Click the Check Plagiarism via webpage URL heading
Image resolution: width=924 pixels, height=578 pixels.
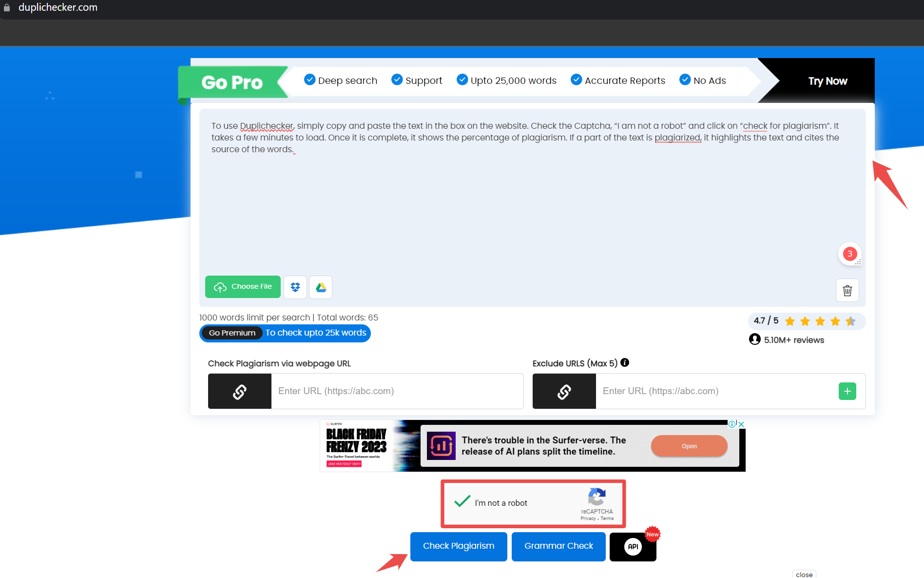click(x=279, y=363)
